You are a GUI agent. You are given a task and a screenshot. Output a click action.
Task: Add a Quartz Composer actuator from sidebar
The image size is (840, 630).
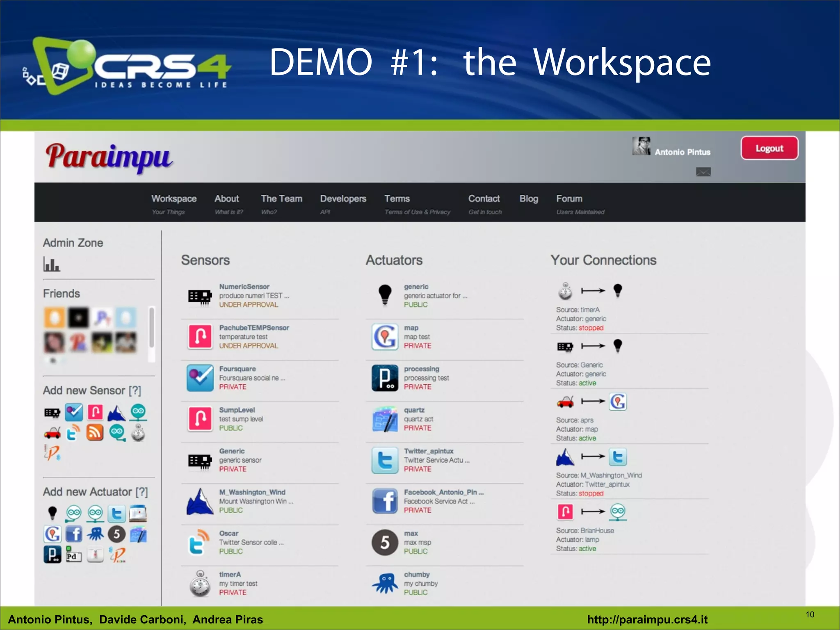(138, 534)
